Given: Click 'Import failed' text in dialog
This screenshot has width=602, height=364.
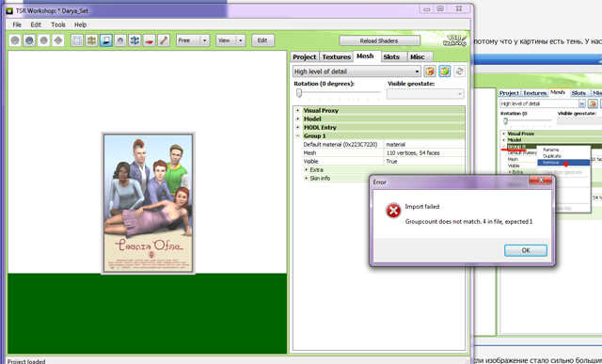Looking at the screenshot, I should click(422, 207).
